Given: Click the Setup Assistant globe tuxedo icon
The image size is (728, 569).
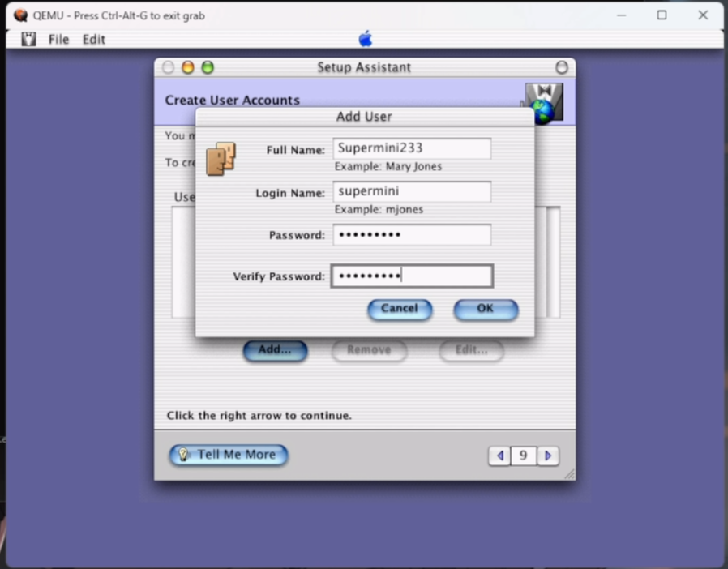Looking at the screenshot, I should pos(543,103).
